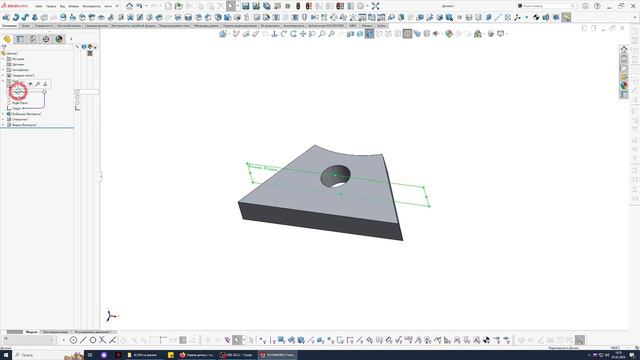Pick the Point tool in the bottom sketch toolbar
Viewport: 640px width, 360px height.
click(x=63, y=340)
